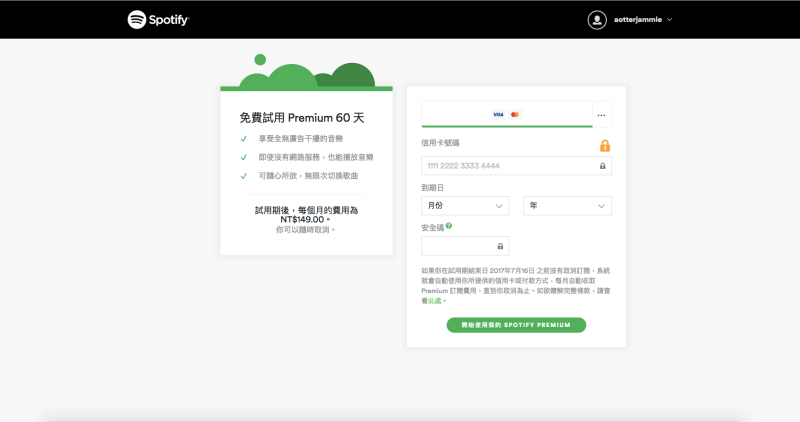Focus the credit card number field

click(516, 166)
